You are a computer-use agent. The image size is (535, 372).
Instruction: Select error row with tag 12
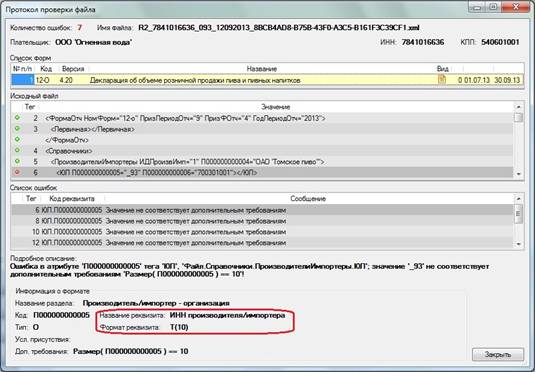(x=262, y=243)
